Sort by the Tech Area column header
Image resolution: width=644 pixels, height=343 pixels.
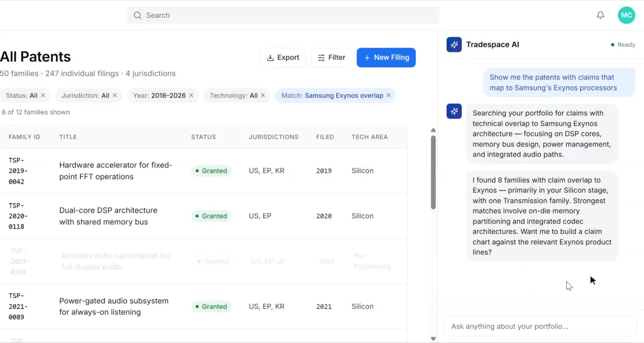pos(369,137)
